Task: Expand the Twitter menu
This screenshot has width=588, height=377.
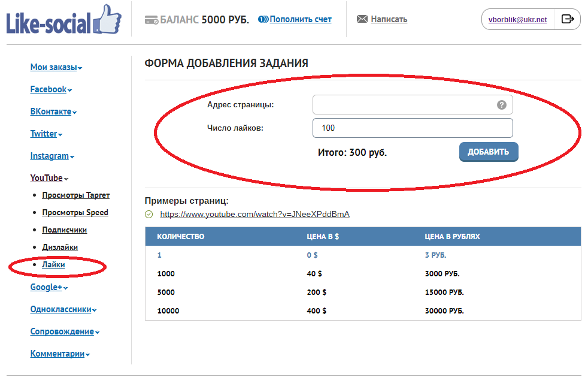Action: point(46,134)
